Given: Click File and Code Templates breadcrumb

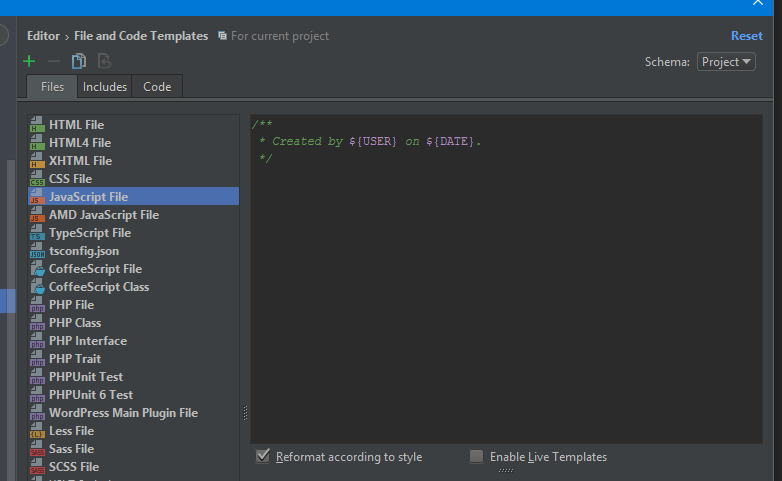Looking at the screenshot, I should [x=141, y=36].
